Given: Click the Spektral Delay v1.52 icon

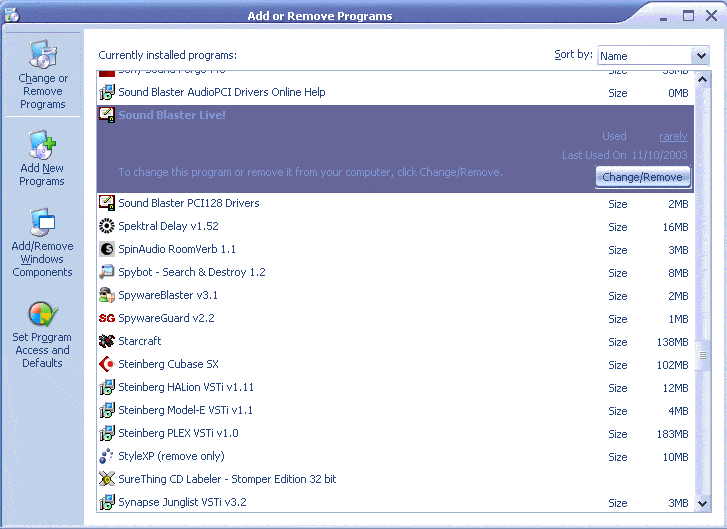Looking at the screenshot, I should 107,226.
